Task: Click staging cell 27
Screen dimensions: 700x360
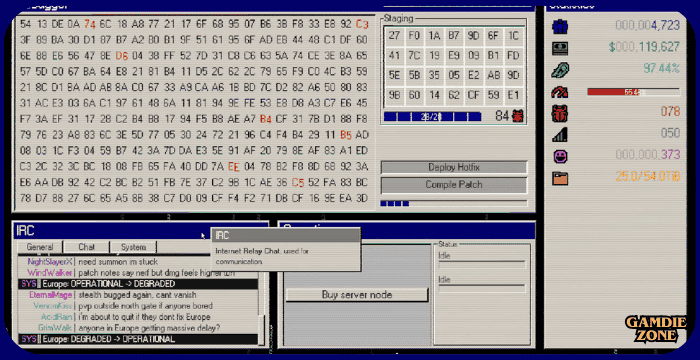Action: [x=394, y=36]
